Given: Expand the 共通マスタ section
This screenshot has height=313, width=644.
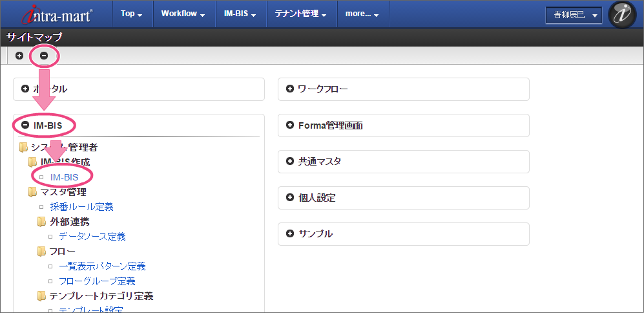Looking at the screenshot, I should tap(290, 162).
